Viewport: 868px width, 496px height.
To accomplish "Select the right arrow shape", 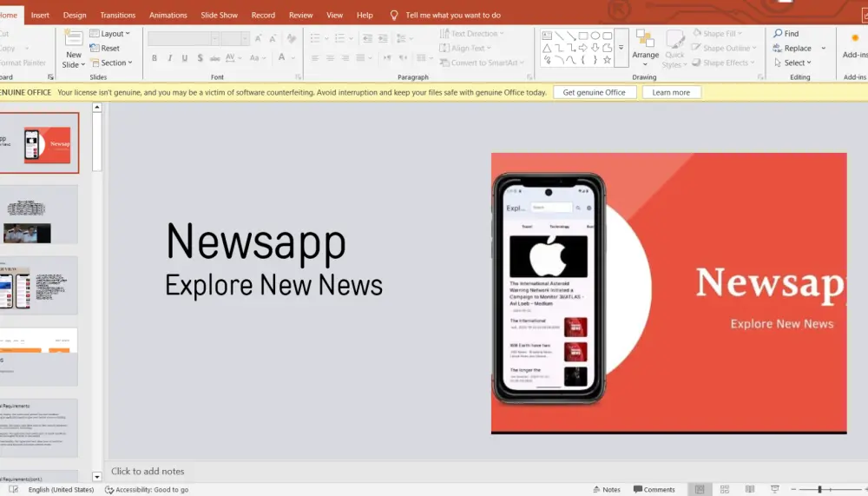I will pyautogui.click(x=583, y=49).
